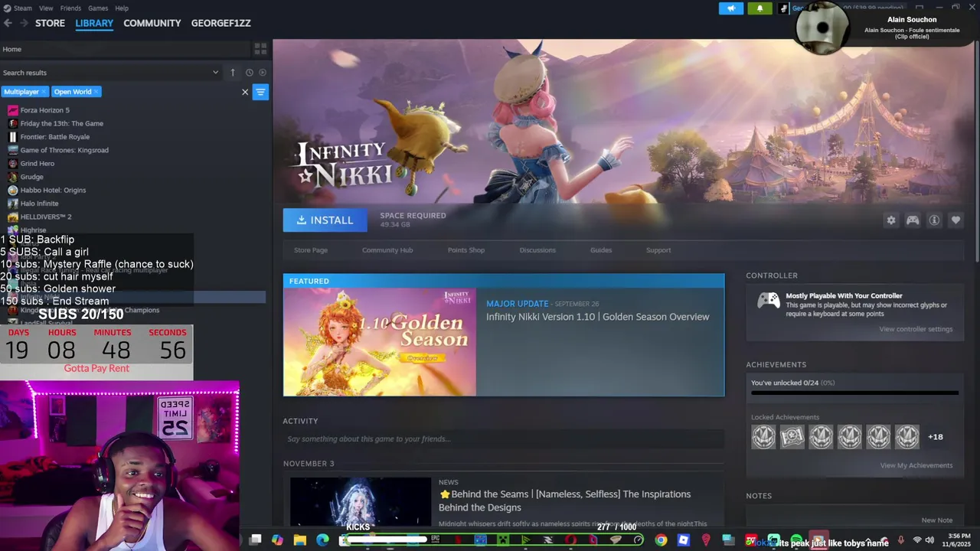
Task: Open game info icon
Action: 934,220
